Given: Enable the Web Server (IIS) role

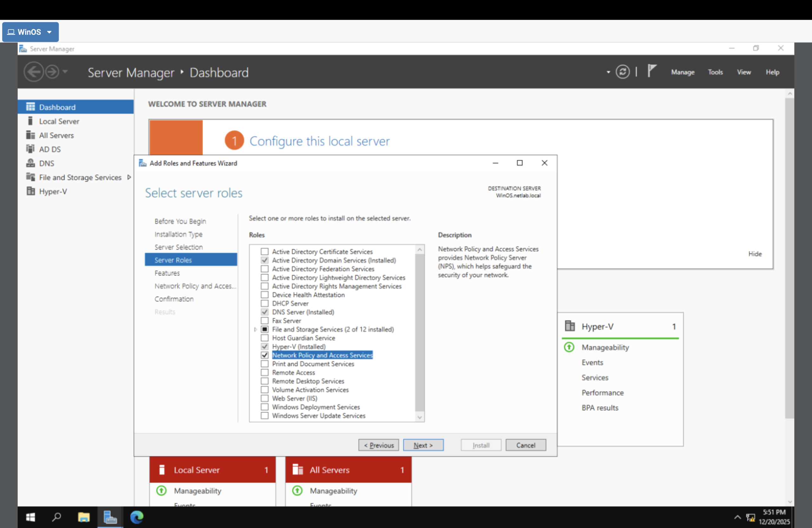Looking at the screenshot, I should pos(265,398).
